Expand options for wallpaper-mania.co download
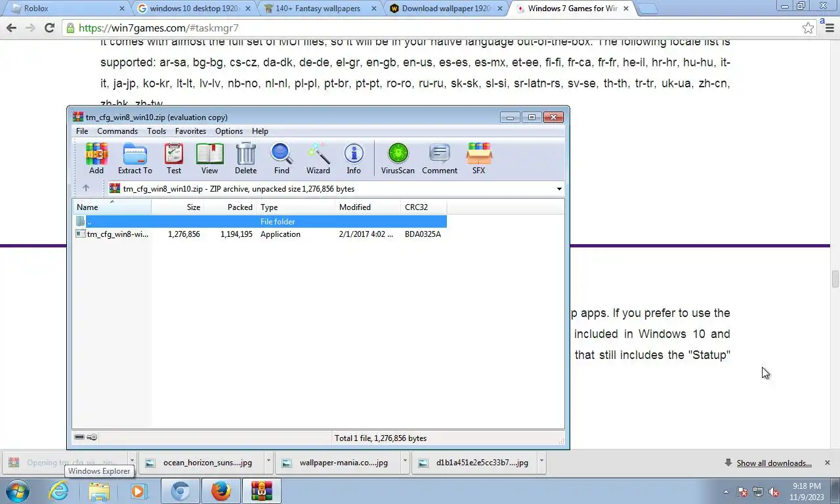The image size is (840, 504). point(405,462)
